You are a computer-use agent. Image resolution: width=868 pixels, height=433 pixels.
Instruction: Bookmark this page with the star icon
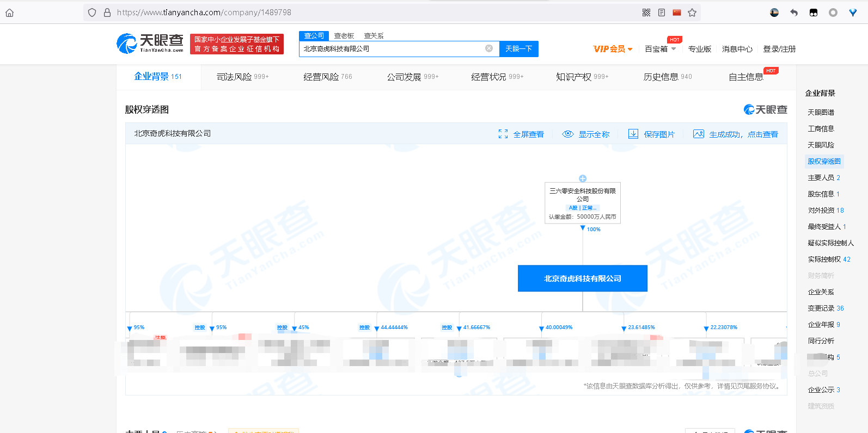[x=692, y=13]
